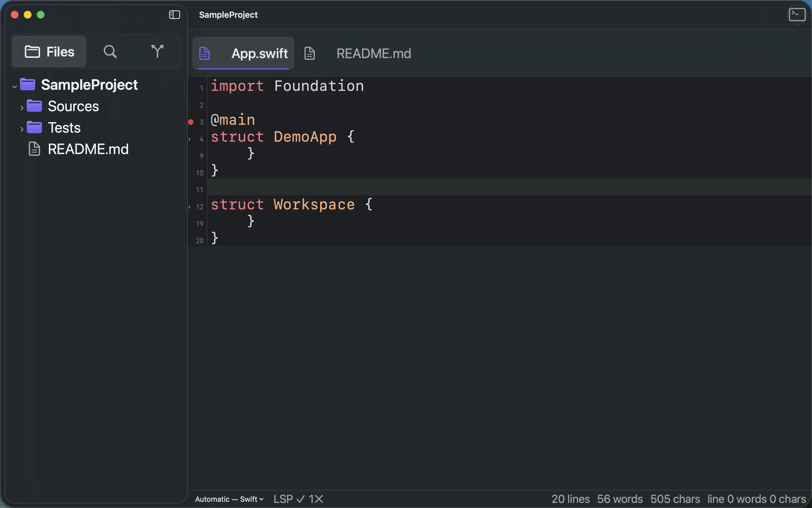
Task: Click the DemoApp struct name
Action: (x=305, y=137)
